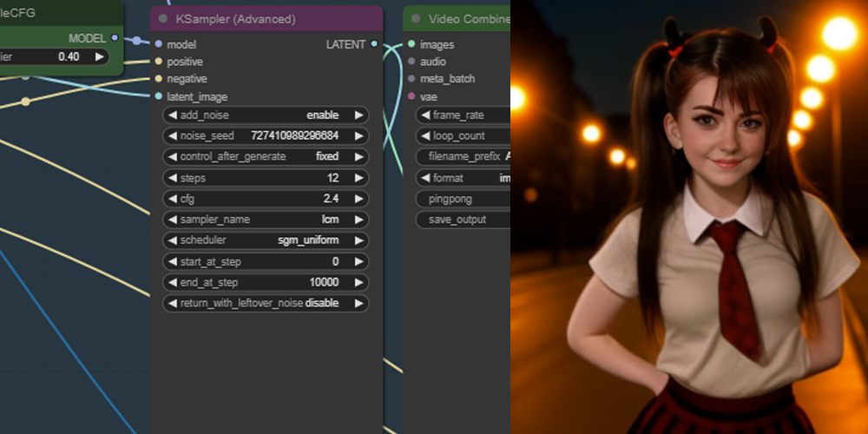The width and height of the screenshot is (868, 434).
Task: Click the LATENT output socket
Action: point(374,44)
